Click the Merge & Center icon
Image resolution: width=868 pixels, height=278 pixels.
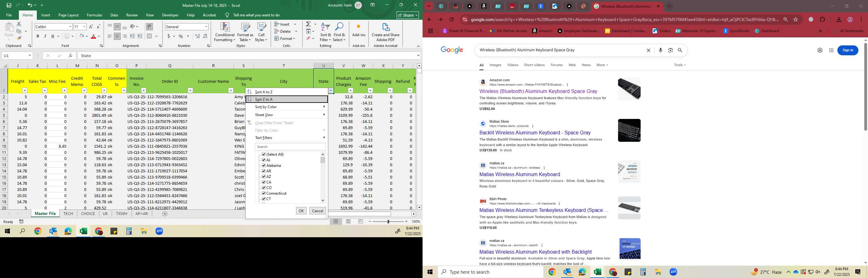(150, 36)
